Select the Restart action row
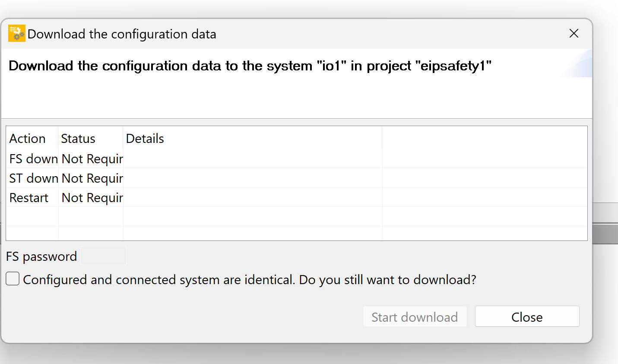This screenshot has width=618, height=364. [x=297, y=197]
